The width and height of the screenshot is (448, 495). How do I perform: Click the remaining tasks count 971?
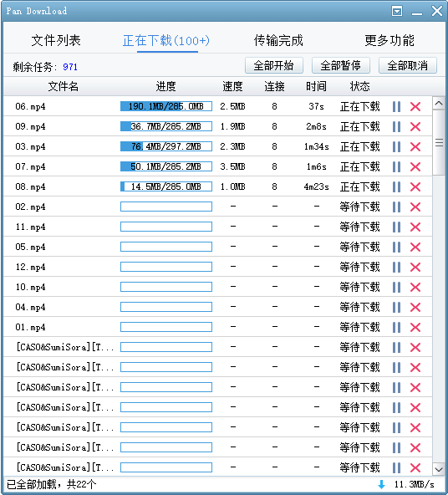(x=70, y=67)
